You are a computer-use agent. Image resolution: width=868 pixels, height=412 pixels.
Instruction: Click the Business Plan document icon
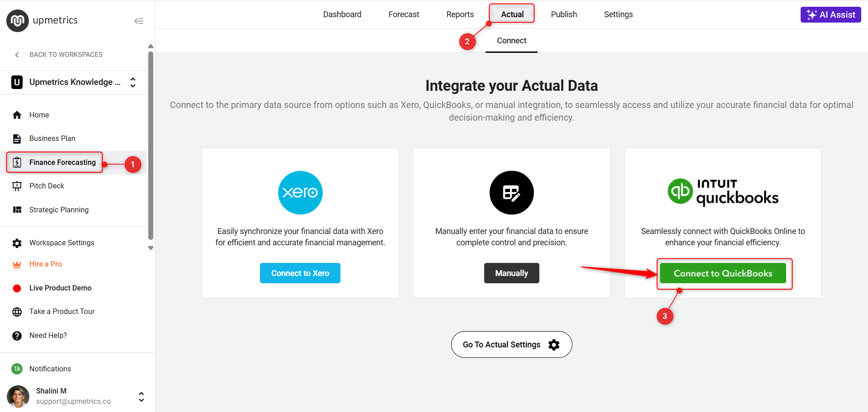click(x=17, y=139)
